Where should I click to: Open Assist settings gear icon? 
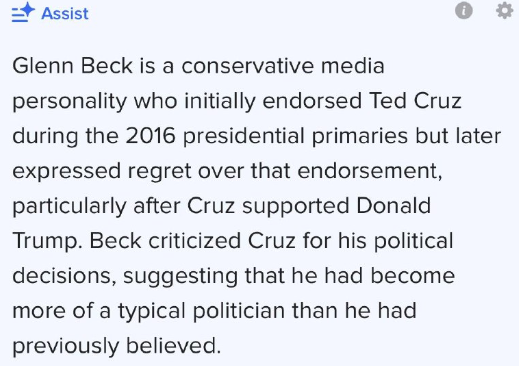tap(504, 10)
